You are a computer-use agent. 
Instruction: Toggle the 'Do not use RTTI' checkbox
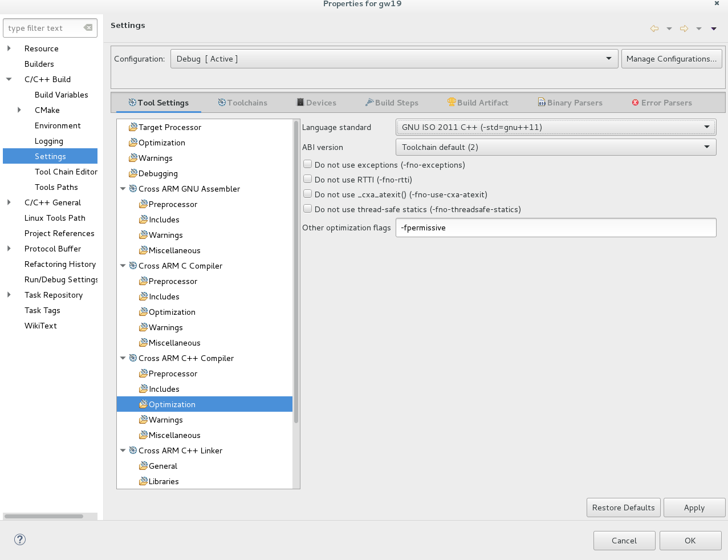308,179
